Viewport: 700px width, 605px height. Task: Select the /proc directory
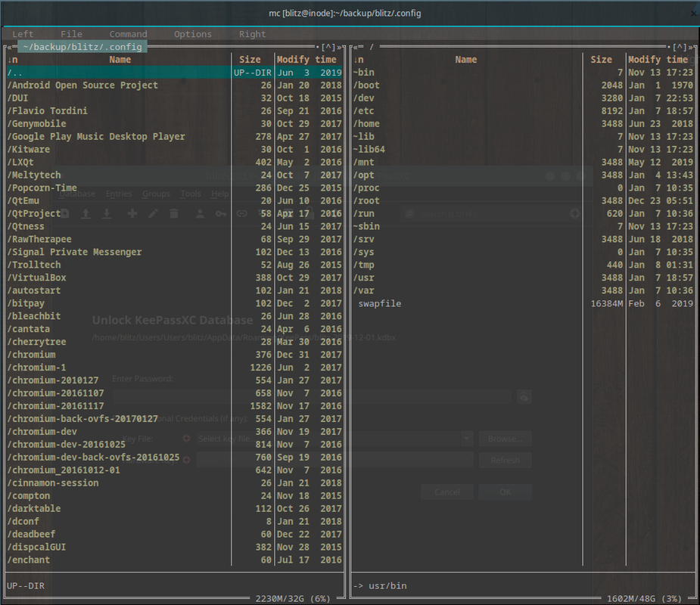(523, 188)
